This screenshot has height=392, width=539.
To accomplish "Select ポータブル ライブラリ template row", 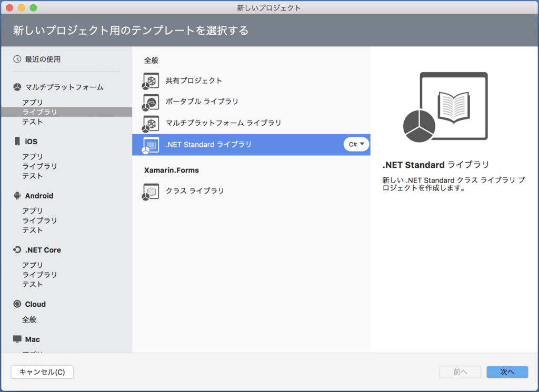I will point(251,103).
